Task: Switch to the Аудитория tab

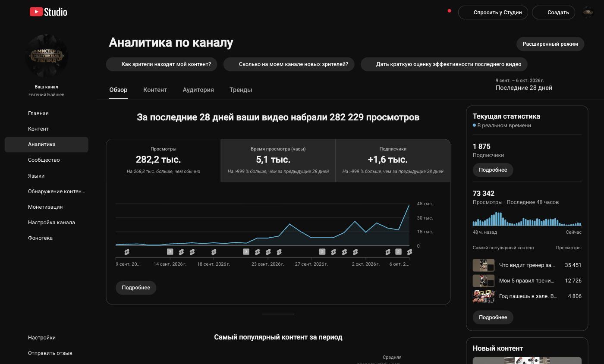Action: point(198,90)
